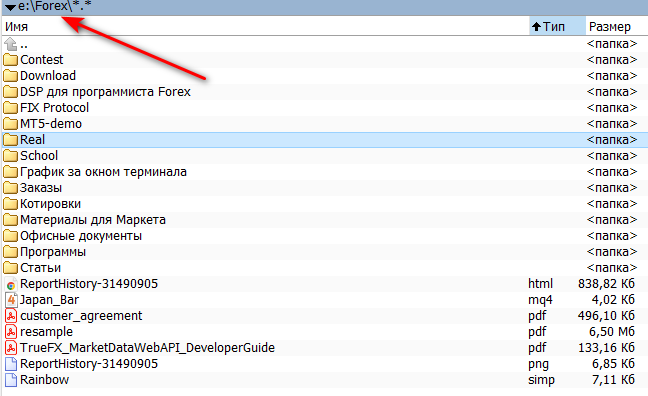Select the Котировки folder icon
648x396 pixels.
tap(11, 204)
